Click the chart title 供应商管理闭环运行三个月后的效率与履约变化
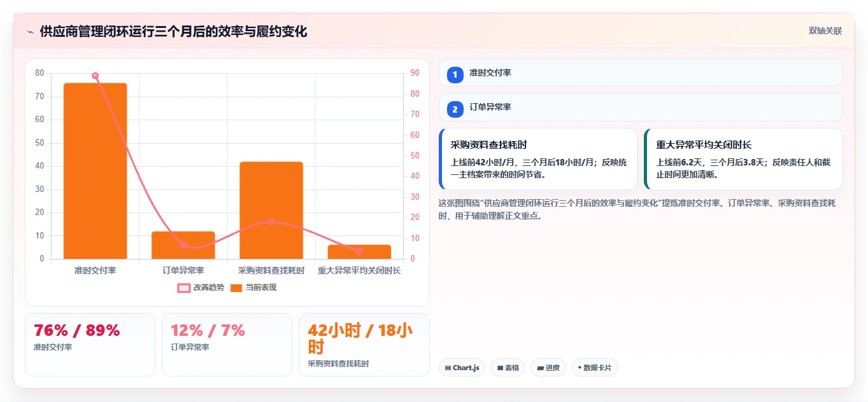 pyautogui.click(x=173, y=32)
